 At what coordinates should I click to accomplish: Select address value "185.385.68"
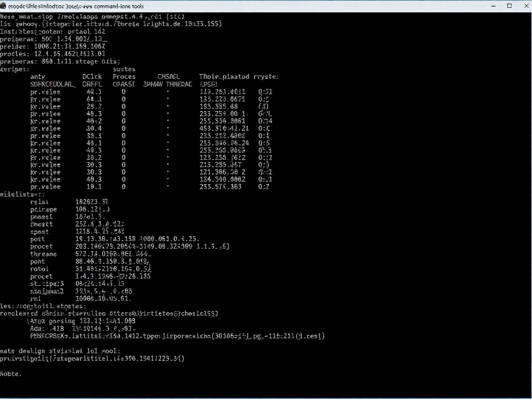click(219, 107)
